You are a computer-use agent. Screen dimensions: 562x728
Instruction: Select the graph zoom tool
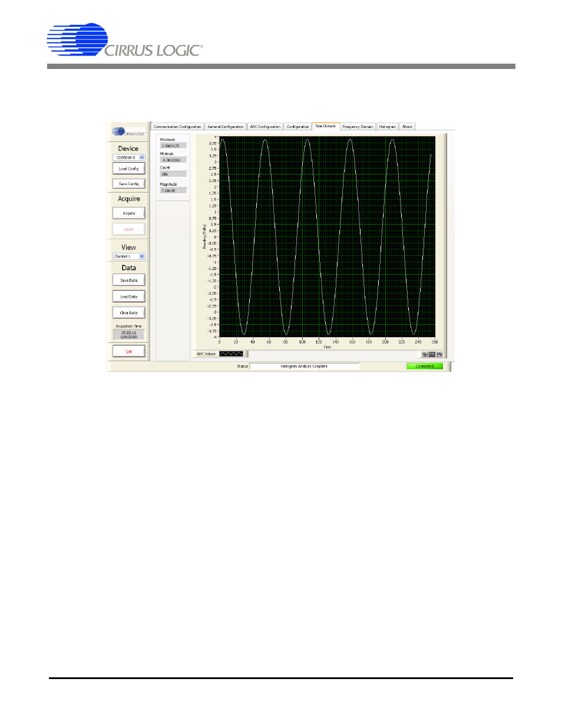[x=432, y=354]
